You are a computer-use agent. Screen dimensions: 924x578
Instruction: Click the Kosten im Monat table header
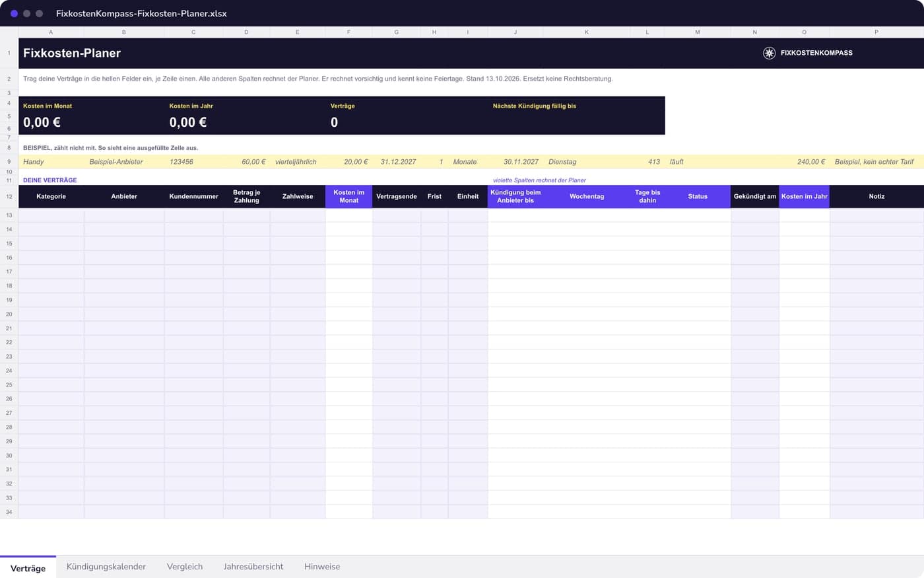click(349, 196)
